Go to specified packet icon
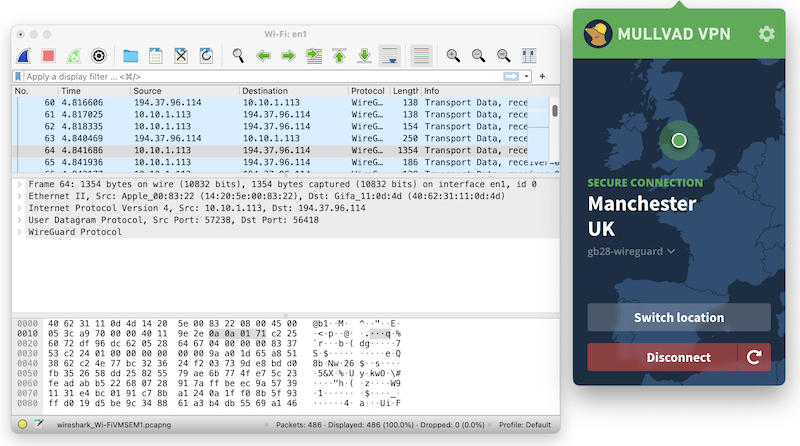This screenshot has height=446, width=800. pos(314,56)
